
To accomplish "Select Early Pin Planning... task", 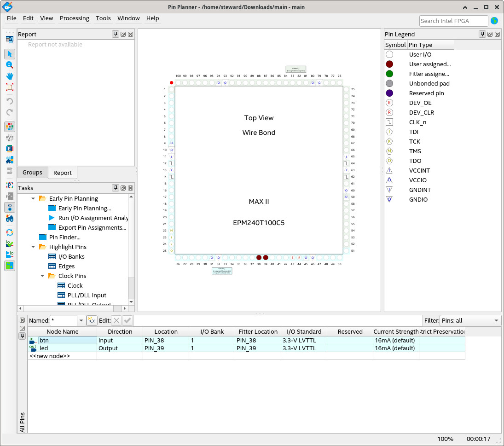I will (85, 208).
